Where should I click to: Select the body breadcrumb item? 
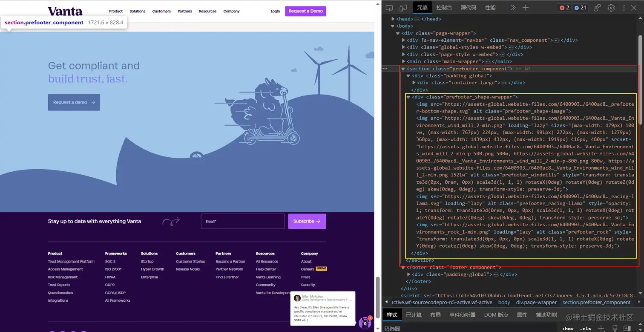coord(504,302)
